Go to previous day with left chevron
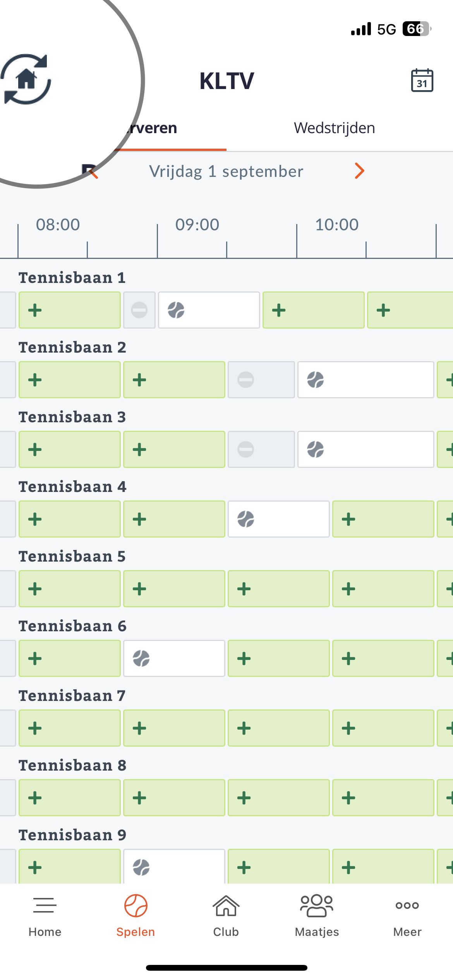 click(93, 171)
